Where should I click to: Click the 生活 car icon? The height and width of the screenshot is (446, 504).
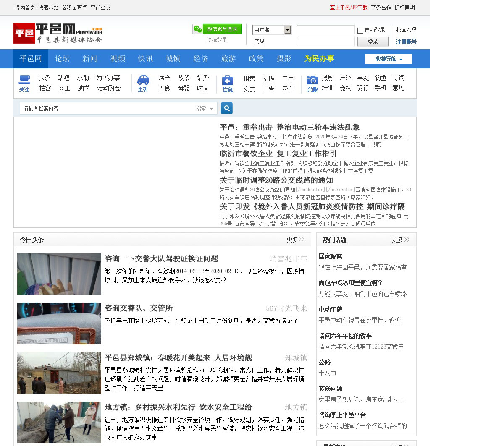[143, 79]
